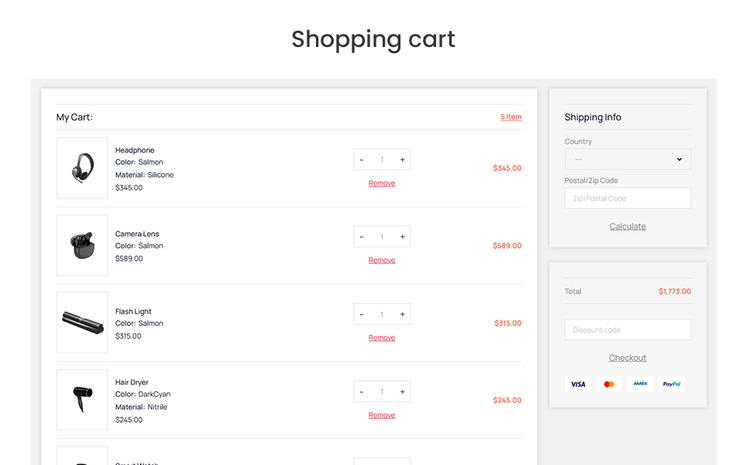
Task: Click 'Material: Nitrile' text
Action: click(141, 407)
